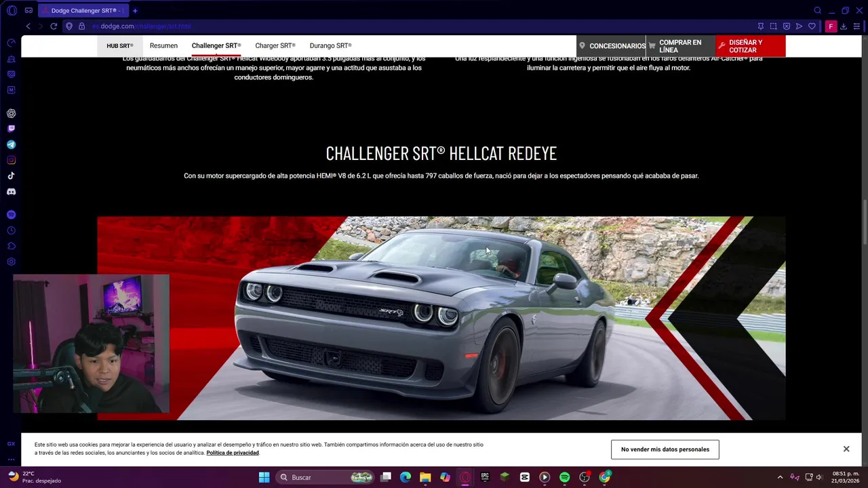
Task: Open Microsoft Edge from the taskbar
Action: click(x=406, y=477)
